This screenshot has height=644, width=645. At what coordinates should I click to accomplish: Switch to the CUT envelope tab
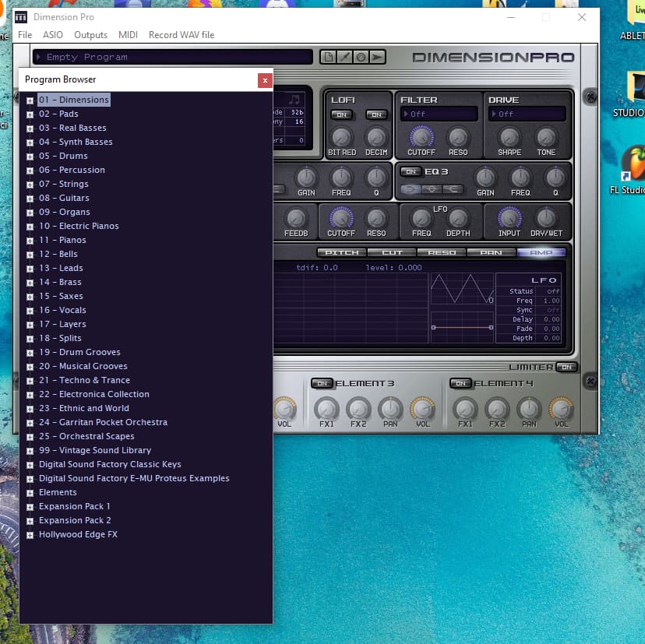tap(392, 252)
